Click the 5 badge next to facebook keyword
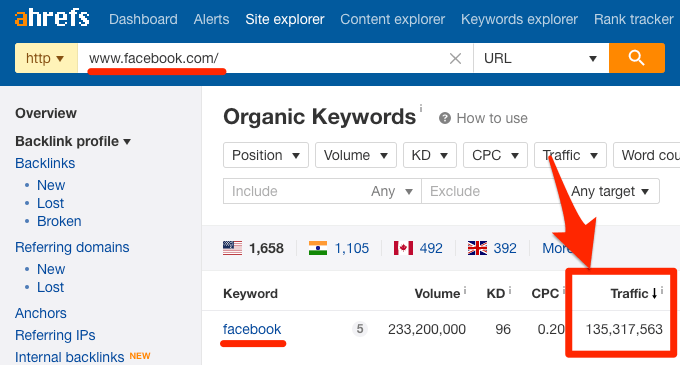Image resolution: width=680 pixels, height=365 pixels. 360,329
